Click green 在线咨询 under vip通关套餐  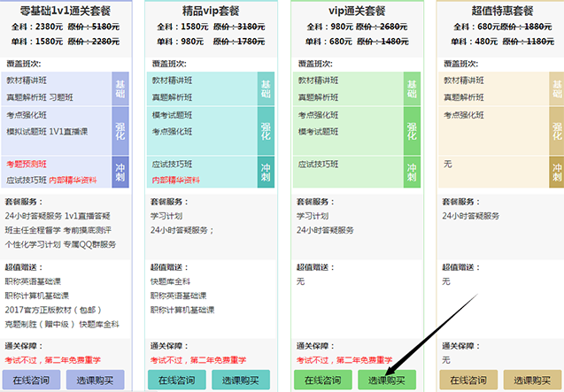coord(322,380)
